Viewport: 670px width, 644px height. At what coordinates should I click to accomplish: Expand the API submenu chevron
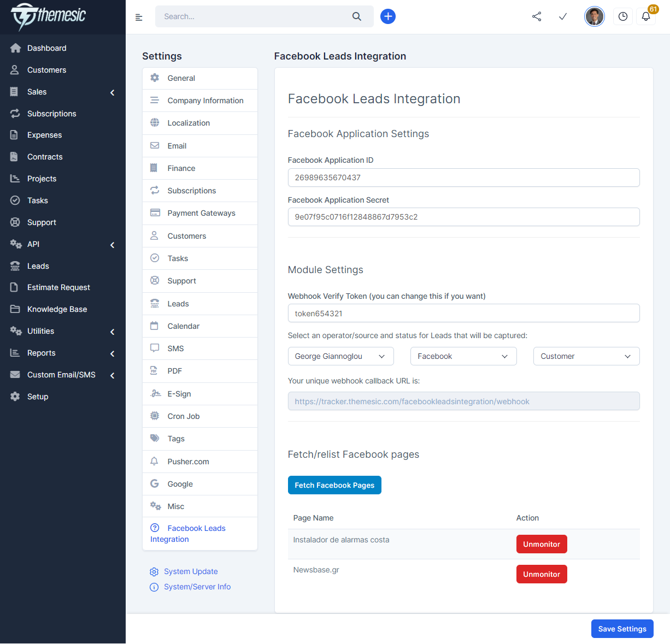(113, 245)
